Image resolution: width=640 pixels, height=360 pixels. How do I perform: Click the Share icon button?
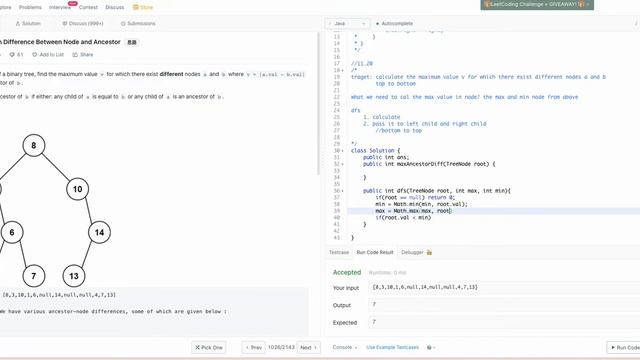(x=83, y=55)
